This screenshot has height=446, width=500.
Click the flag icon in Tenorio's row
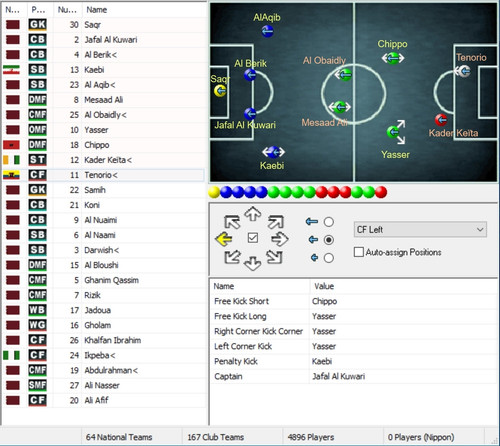[11, 175]
